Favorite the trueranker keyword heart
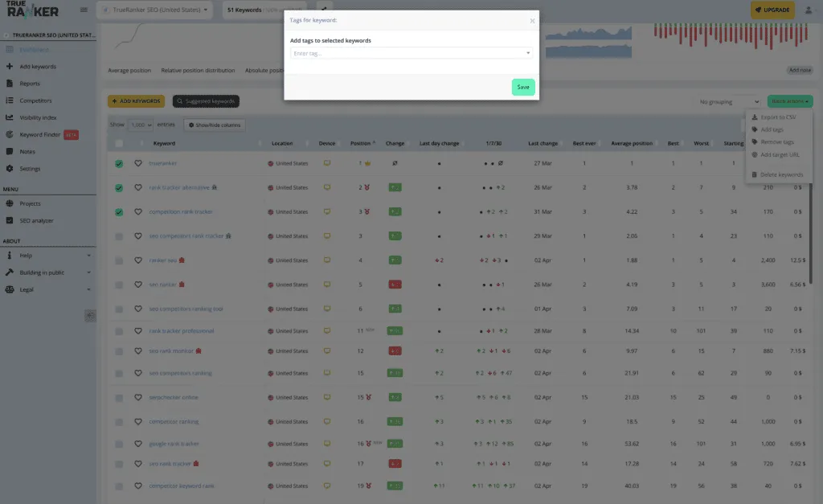823x504 pixels. [138, 163]
